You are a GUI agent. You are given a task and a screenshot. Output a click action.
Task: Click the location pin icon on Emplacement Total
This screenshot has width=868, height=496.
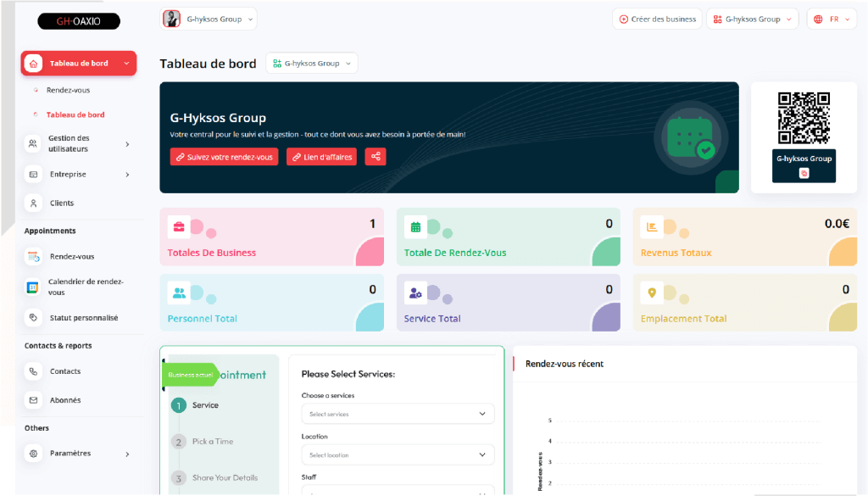pyautogui.click(x=652, y=293)
